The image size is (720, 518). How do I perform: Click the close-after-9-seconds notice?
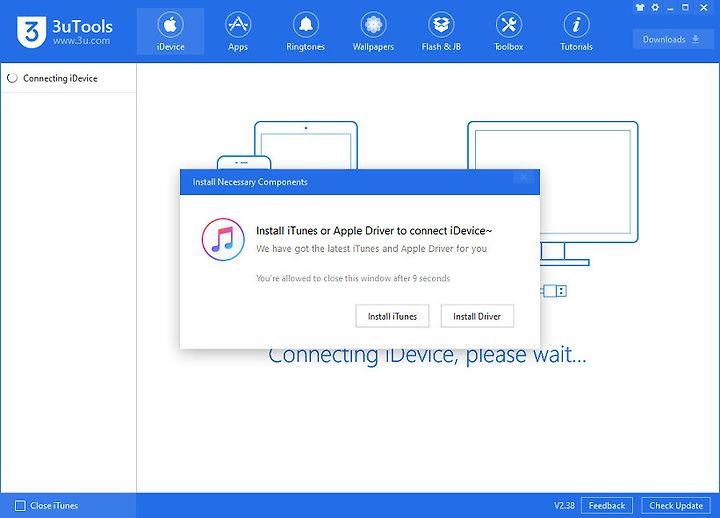pyautogui.click(x=353, y=278)
